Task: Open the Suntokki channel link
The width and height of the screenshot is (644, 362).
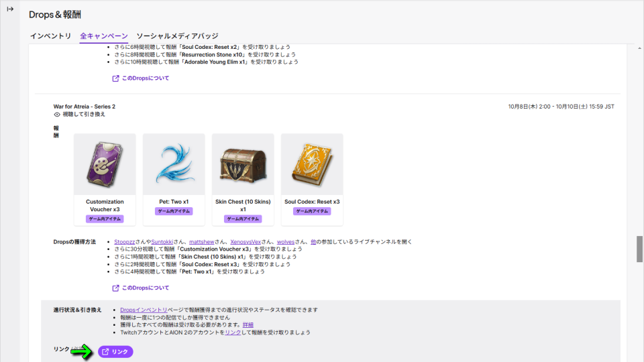Action: coord(162,242)
